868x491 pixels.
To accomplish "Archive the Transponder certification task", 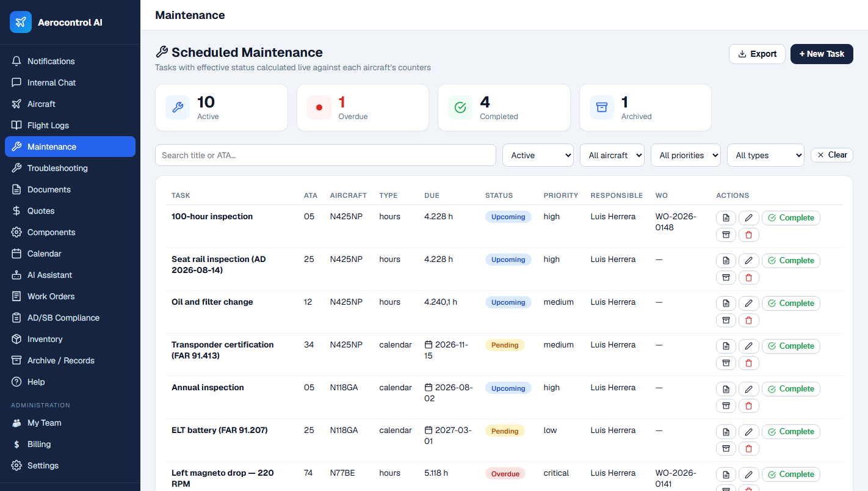I will tap(726, 363).
